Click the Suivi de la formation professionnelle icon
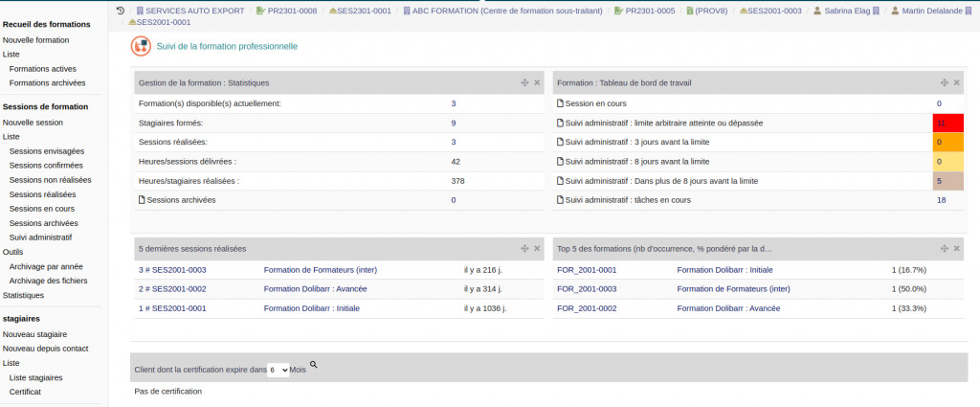The image size is (980, 407). tap(140, 46)
